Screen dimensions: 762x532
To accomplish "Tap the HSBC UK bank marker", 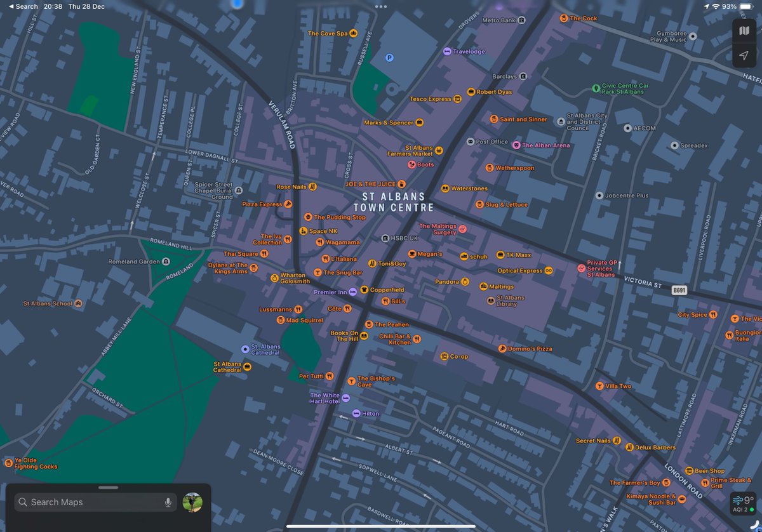I will (x=385, y=238).
